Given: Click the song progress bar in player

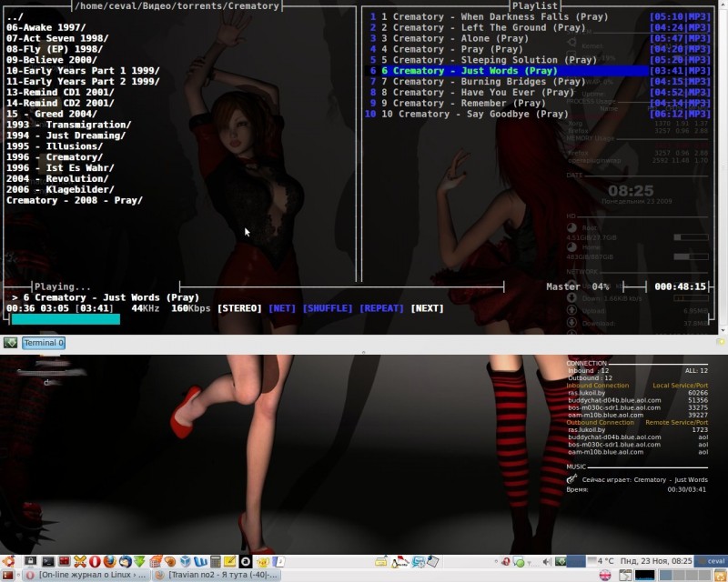Looking at the screenshot, I should 66,319.
